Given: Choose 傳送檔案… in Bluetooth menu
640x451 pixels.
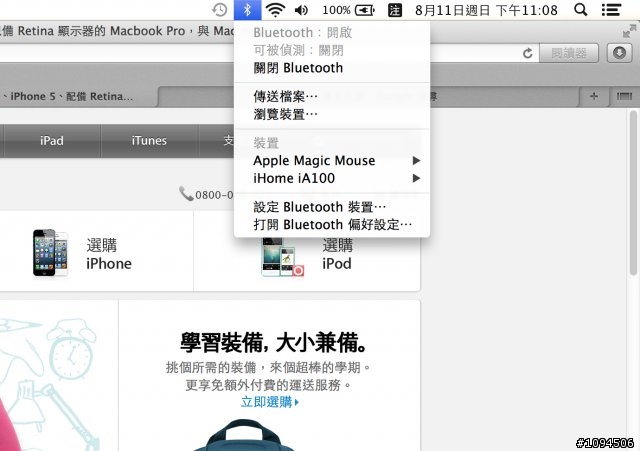Looking at the screenshot, I should [x=332, y=96].
